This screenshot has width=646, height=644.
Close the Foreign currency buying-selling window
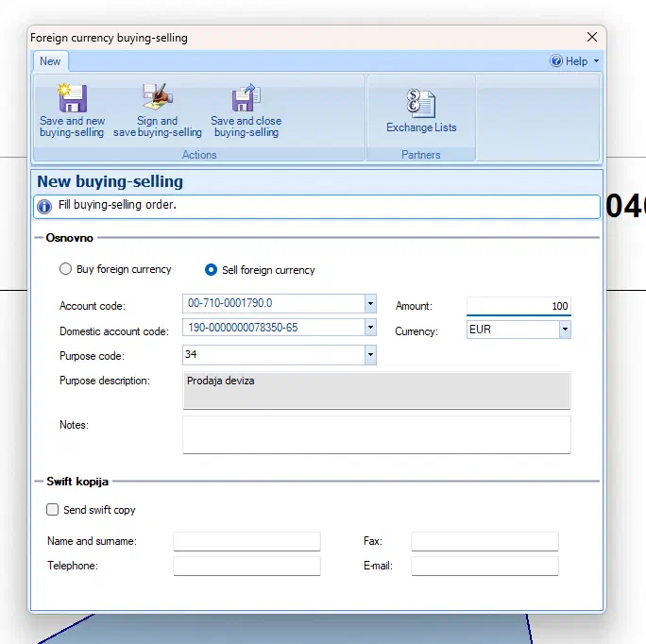592,38
